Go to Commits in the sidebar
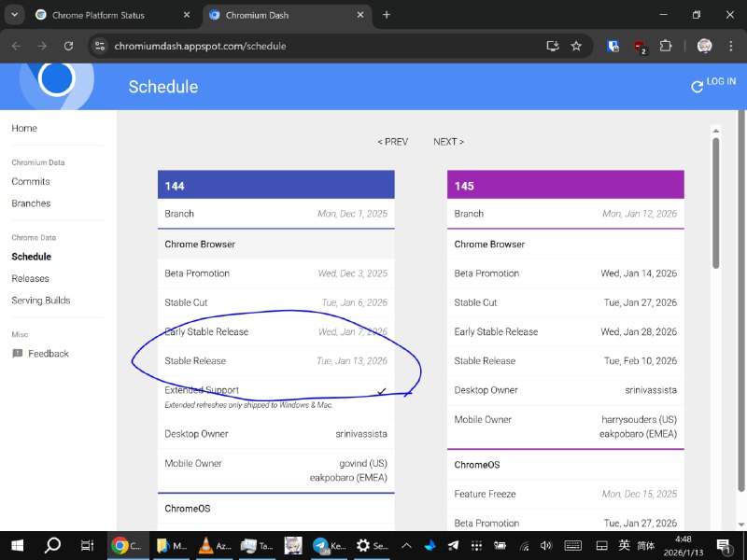Screen dimensions: 747x560 [x=31, y=181]
